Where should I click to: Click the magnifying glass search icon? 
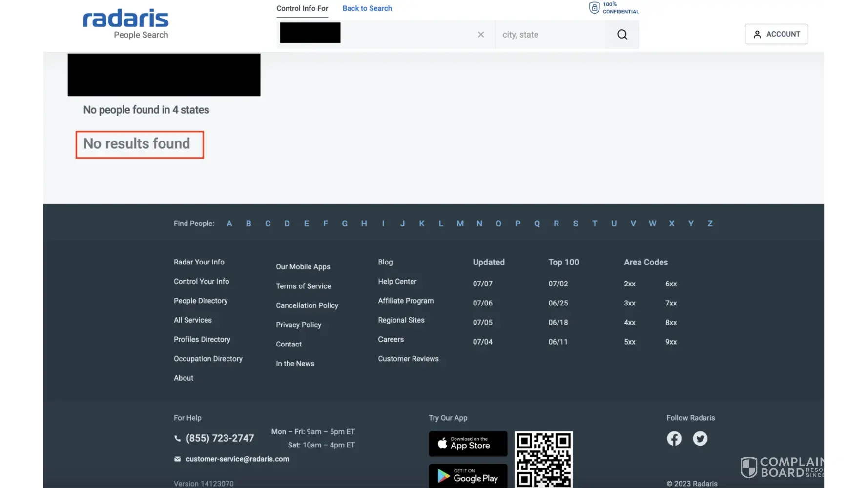point(622,35)
